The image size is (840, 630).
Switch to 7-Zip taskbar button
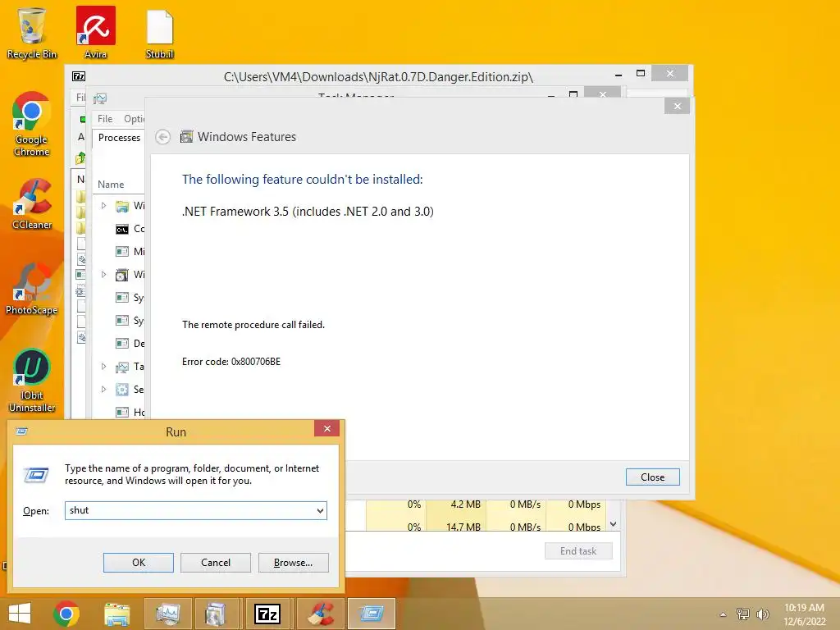coord(267,614)
